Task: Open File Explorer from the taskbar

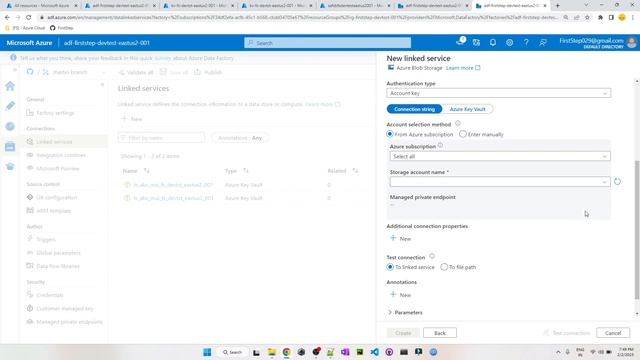Action: (x=271, y=352)
